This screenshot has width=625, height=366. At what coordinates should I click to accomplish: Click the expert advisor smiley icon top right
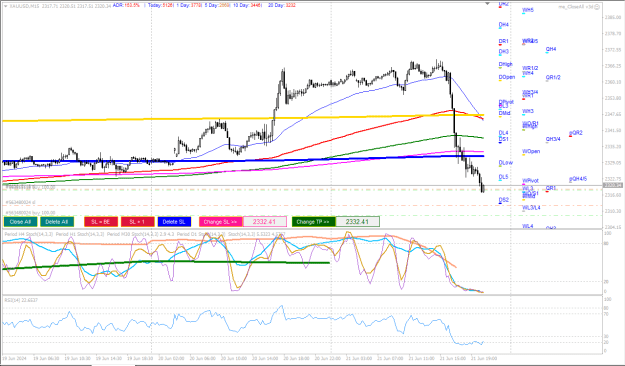click(597, 7)
